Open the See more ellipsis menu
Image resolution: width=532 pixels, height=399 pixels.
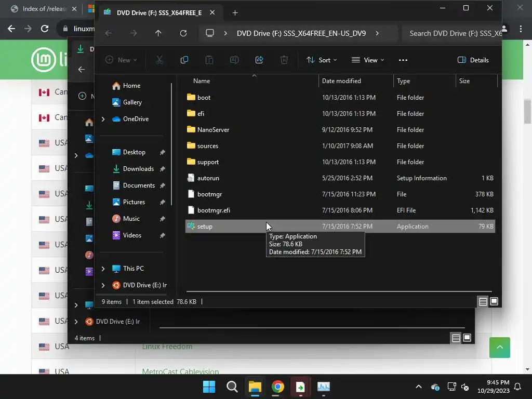pyautogui.click(x=403, y=60)
